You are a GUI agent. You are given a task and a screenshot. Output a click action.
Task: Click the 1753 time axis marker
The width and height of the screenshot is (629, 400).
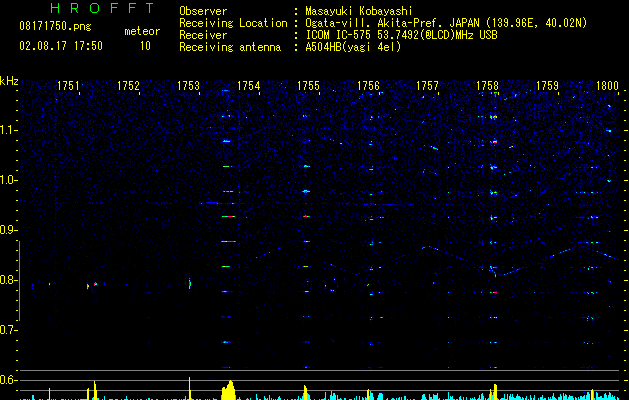(x=189, y=85)
